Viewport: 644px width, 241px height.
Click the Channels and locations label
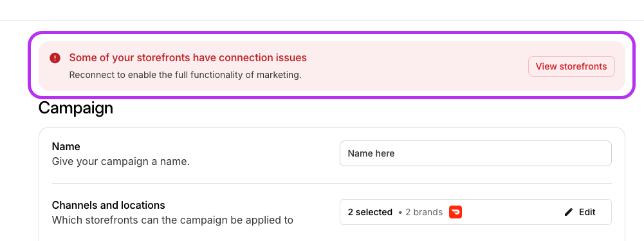point(109,205)
